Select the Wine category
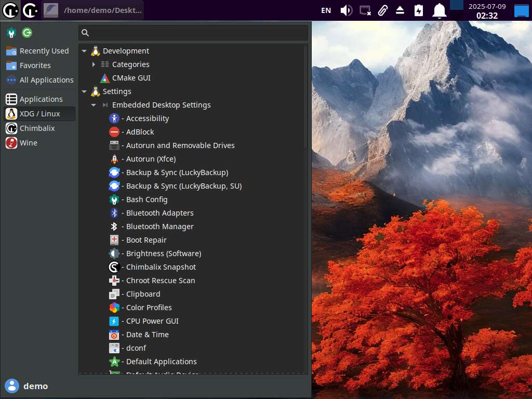 tap(28, 143)
